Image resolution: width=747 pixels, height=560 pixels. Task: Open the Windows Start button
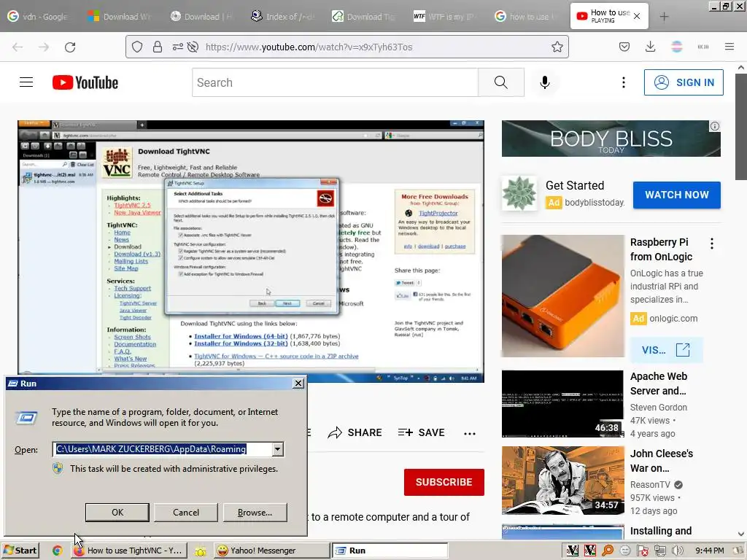pyautogui.click(x=20, y=551)
